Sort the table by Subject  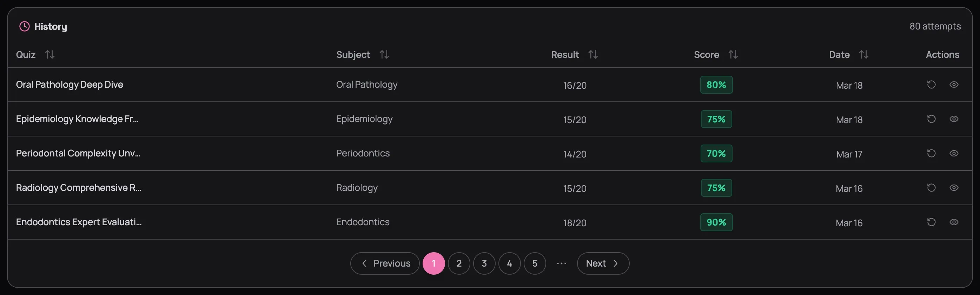[384, 54]
